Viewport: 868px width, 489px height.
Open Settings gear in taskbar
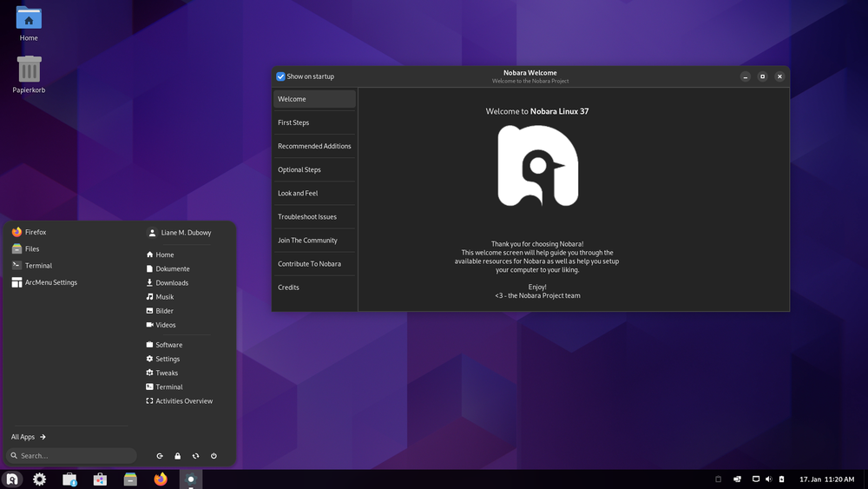pyautogui.click(x=39, y=479)
